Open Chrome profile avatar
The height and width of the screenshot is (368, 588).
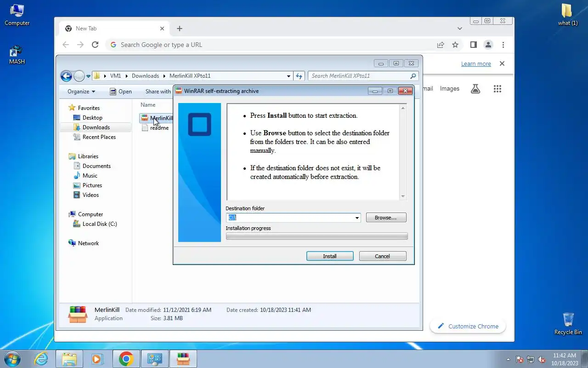(x=488, y=45)
